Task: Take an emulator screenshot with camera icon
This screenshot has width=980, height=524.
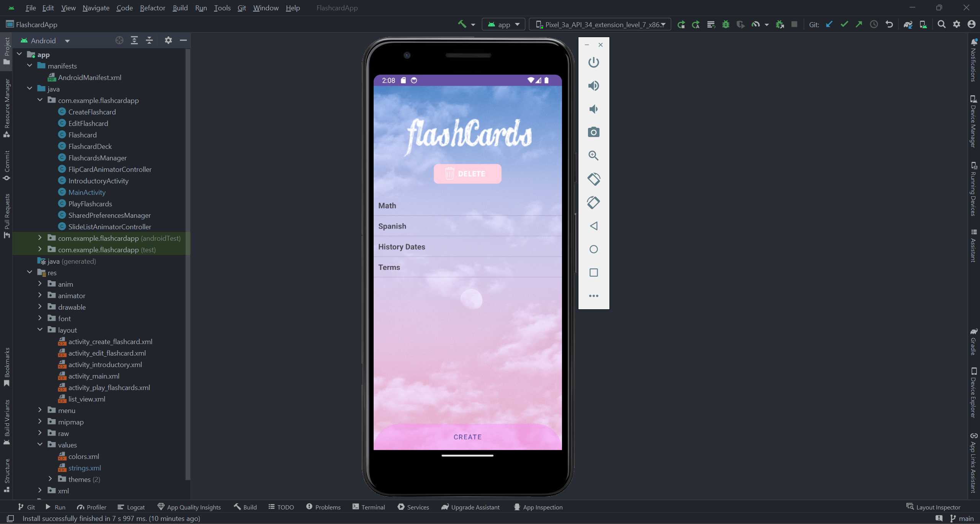Action: point(593,132)
